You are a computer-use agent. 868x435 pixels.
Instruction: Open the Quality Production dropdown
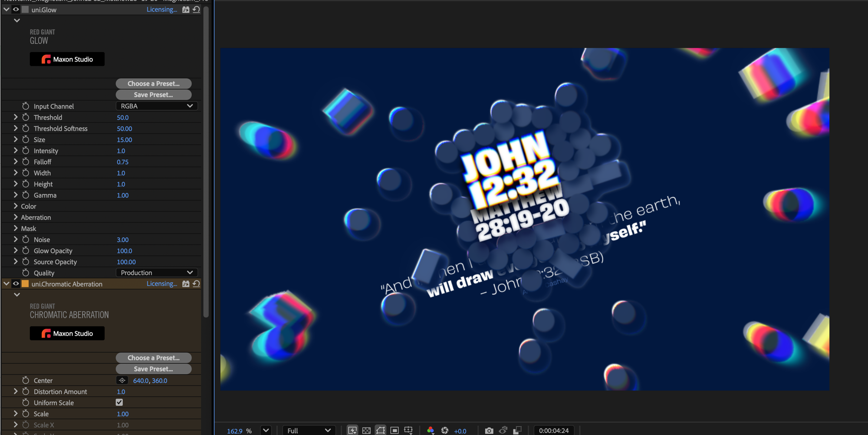pos(157,273)
